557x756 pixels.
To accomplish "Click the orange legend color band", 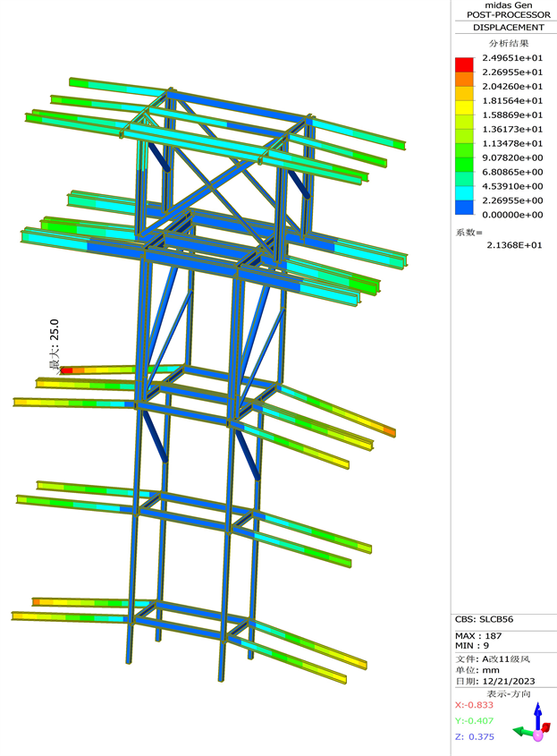I will click(x=464, y=79).
